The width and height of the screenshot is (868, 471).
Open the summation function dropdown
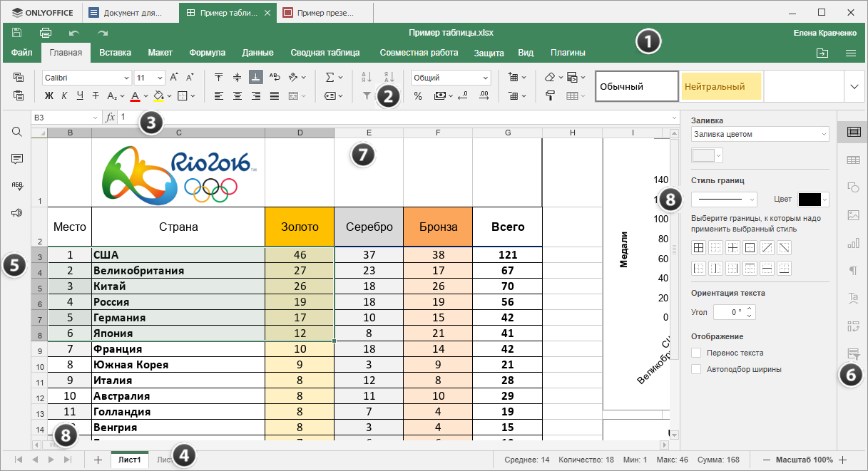[x=341, y=78]
